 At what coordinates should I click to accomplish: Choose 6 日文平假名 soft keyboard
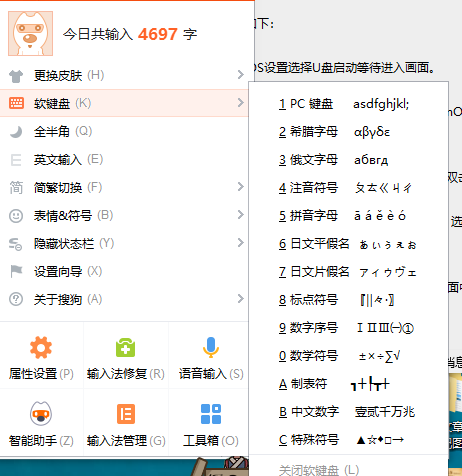coord(348,244)
